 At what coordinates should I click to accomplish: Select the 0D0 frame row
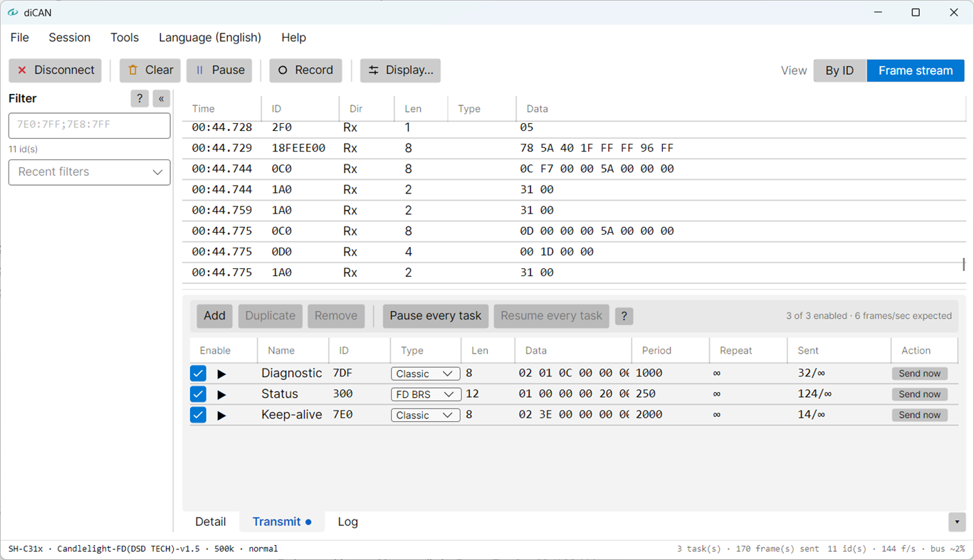coord(573,252)
